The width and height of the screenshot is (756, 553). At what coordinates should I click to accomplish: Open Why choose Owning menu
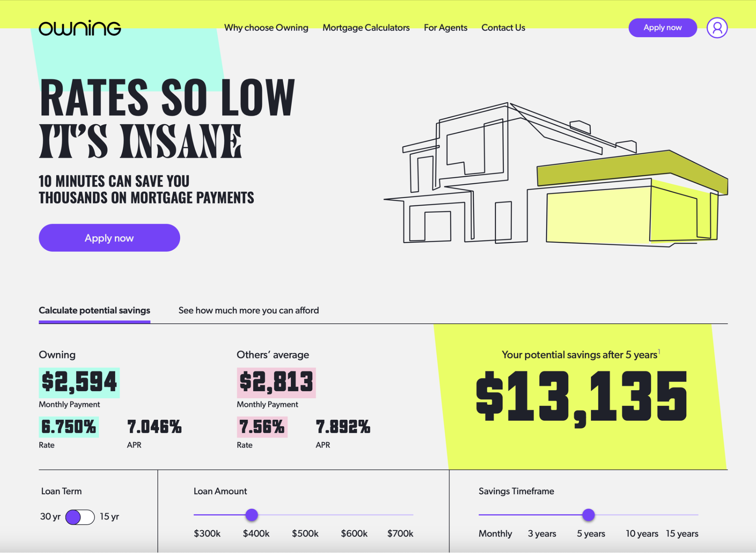(x=266, y=28)
